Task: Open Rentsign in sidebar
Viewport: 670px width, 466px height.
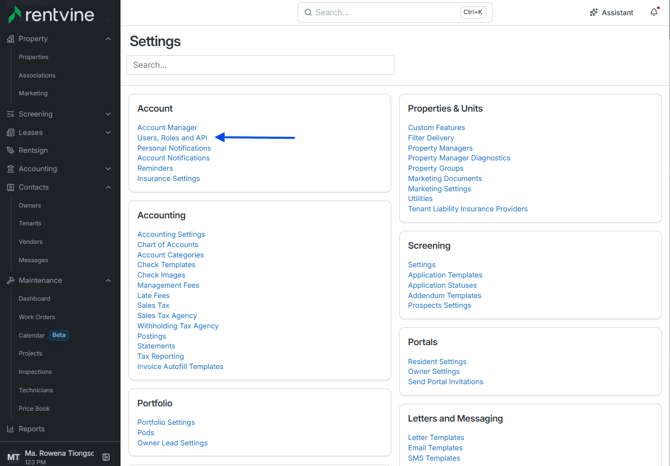Action: 33,150
